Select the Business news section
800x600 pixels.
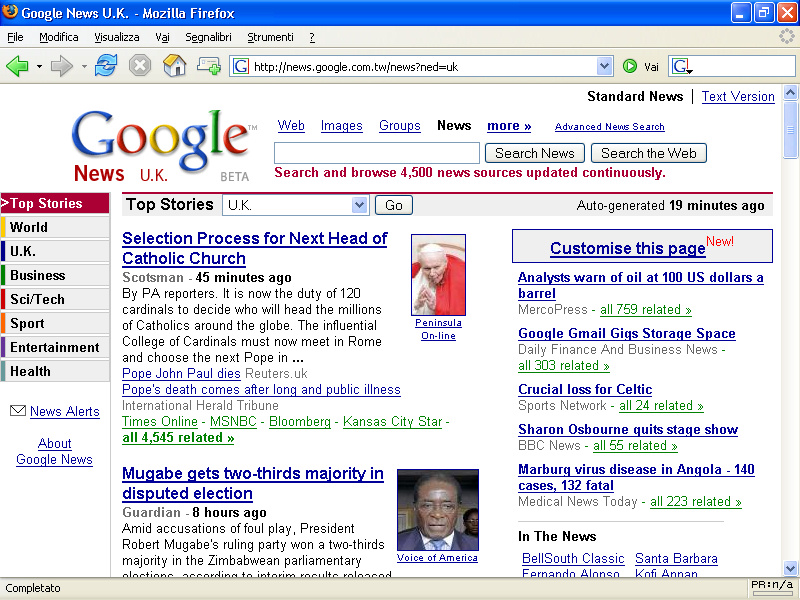[55, 275]
